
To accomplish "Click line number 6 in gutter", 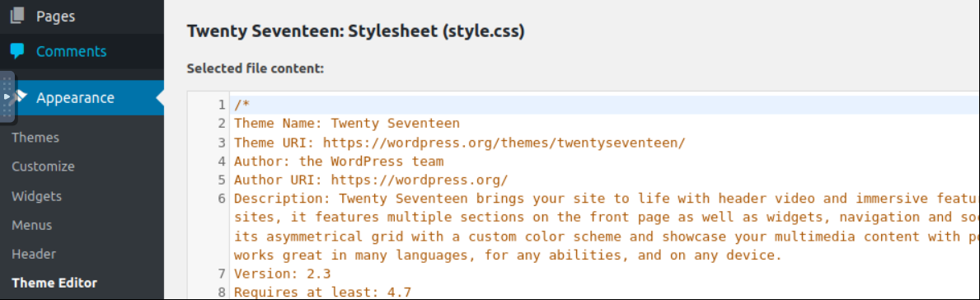I will [222, 199].
